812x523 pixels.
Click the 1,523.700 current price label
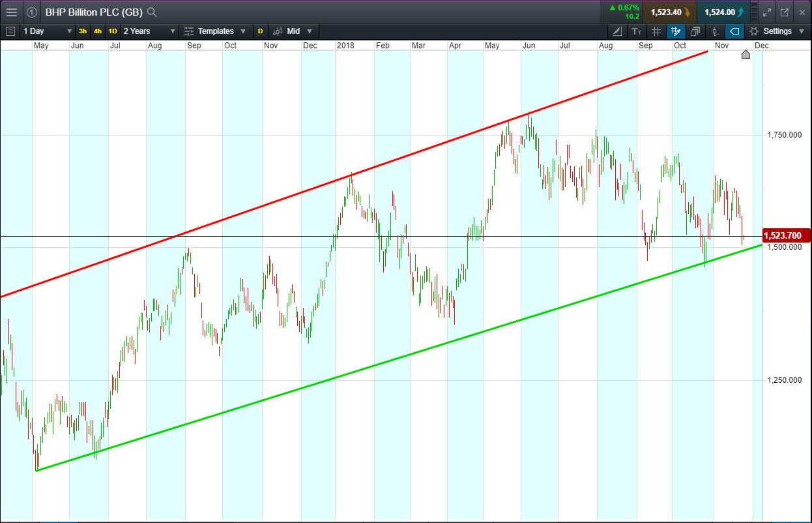(787, 235)
